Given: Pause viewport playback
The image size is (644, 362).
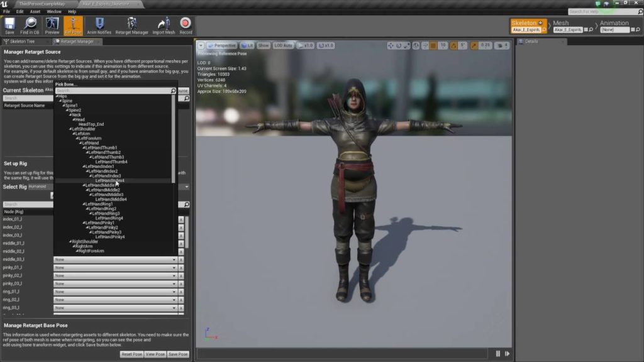Looking at the screenshot, I should 498,353.
